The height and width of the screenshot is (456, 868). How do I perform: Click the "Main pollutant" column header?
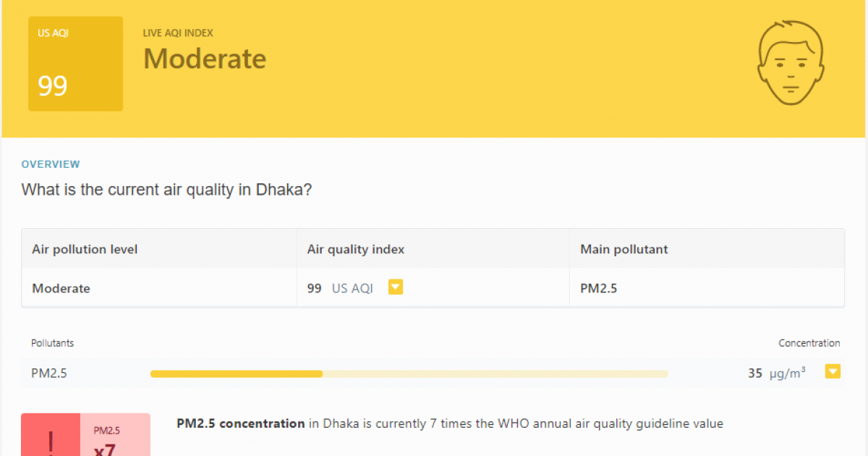624,249
